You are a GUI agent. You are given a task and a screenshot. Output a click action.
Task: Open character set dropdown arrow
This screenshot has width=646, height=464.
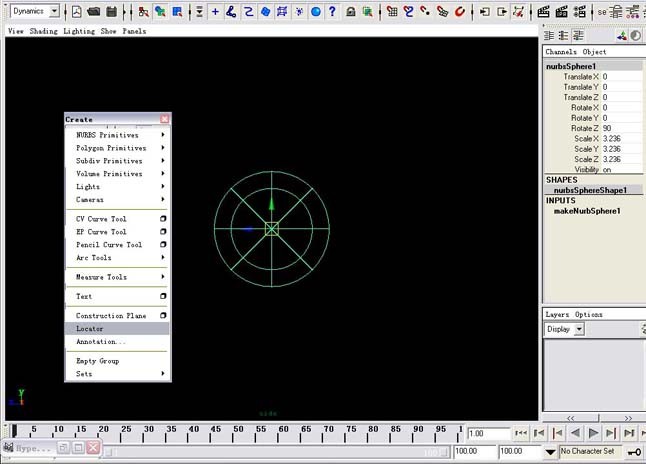click(550, 452)
